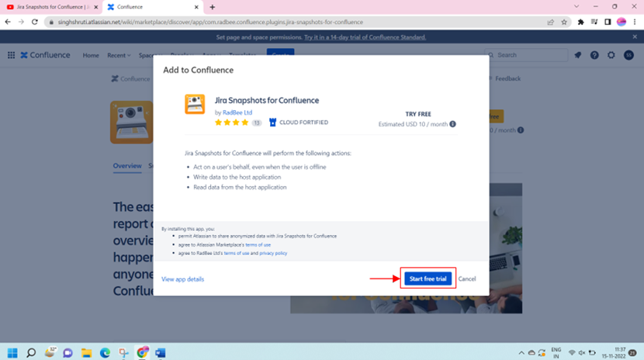Open the Confluence settings gear icon
644x360 pixels.
(x=611, y=55)
